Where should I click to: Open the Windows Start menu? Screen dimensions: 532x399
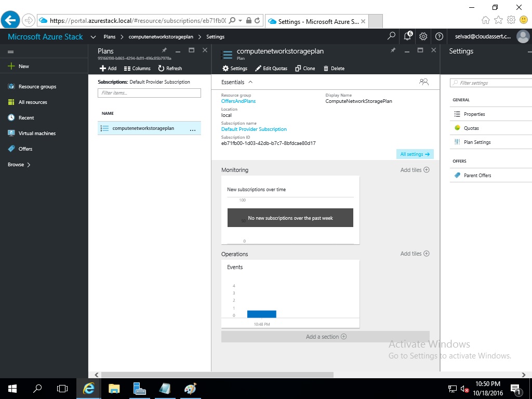click(x=12, y=389)
